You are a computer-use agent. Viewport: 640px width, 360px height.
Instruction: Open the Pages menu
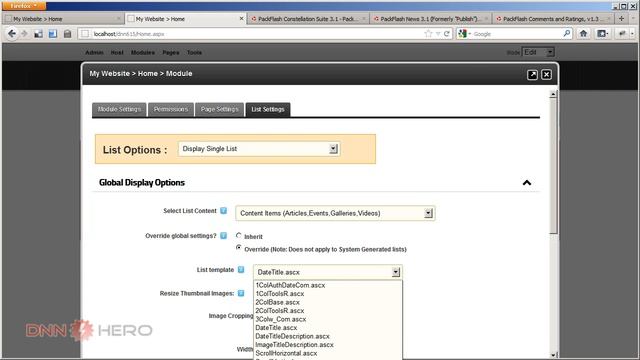(171, 53)
